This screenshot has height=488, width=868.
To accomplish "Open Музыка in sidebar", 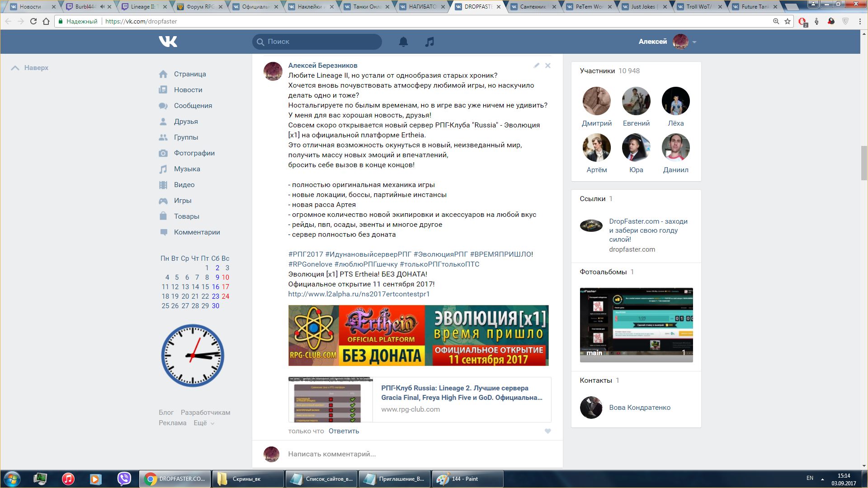I will pyautogui.click(x=187, y=169).
